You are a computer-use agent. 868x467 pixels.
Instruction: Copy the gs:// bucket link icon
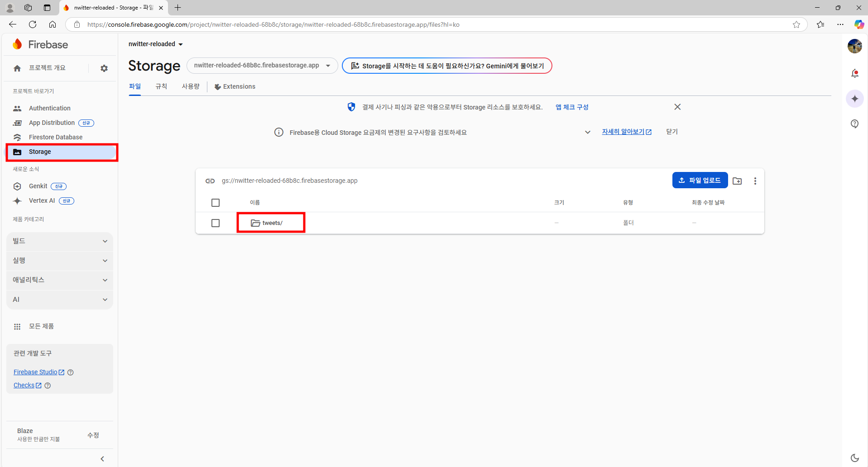pyautogui.click(x=210, y=181)
